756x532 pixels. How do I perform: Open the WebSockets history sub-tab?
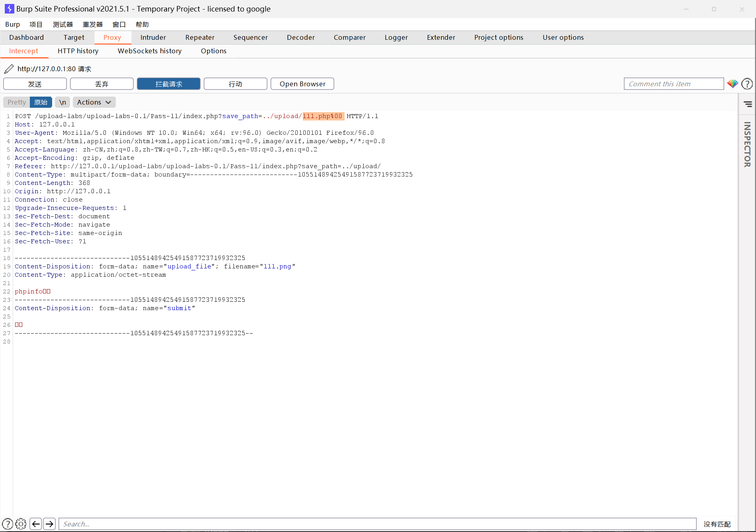pyautogui.click(x=150, y=51)
